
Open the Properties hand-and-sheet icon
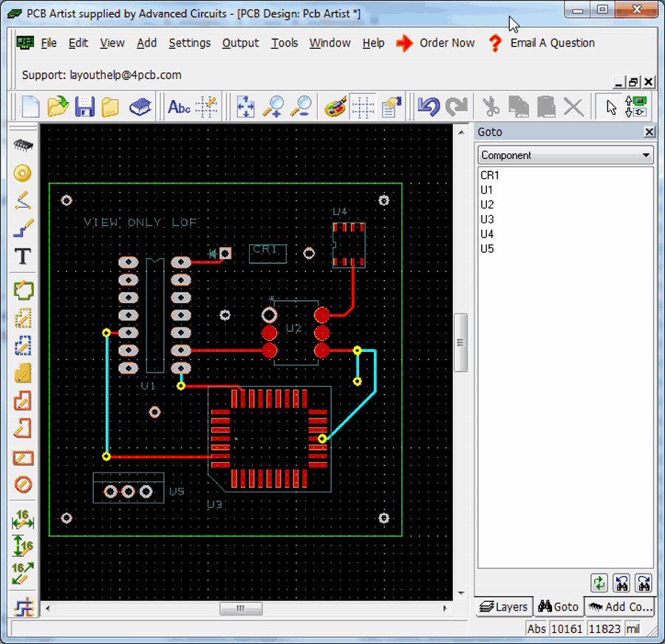point(391,106)
